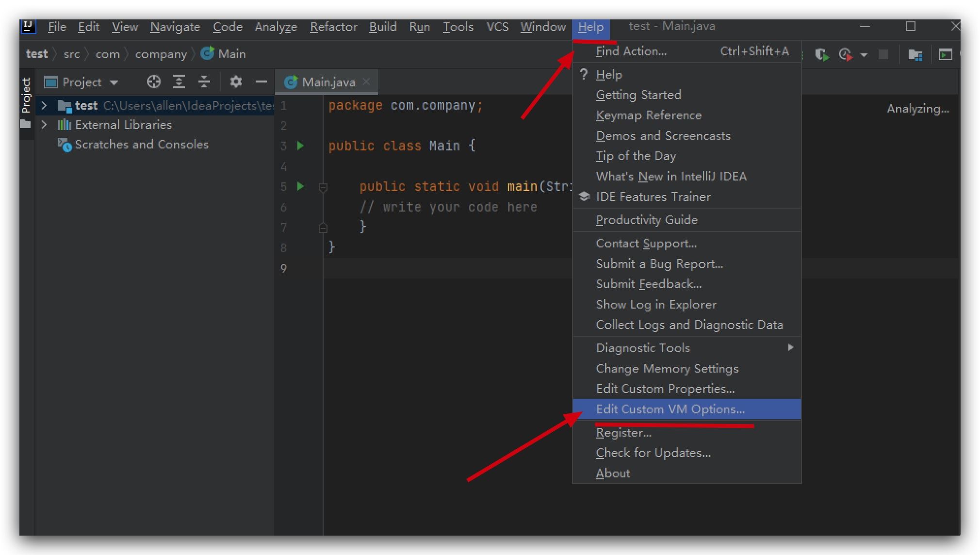This screenshot has height=555, width=980.
Task: Open Project Structure icon in toolbar
Action: (915, 55)
